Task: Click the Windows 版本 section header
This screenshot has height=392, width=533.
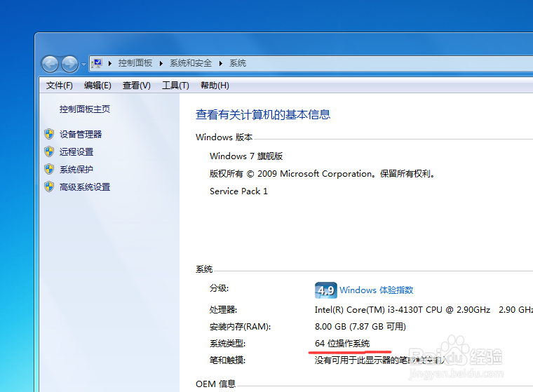Action: coord(224,137)
